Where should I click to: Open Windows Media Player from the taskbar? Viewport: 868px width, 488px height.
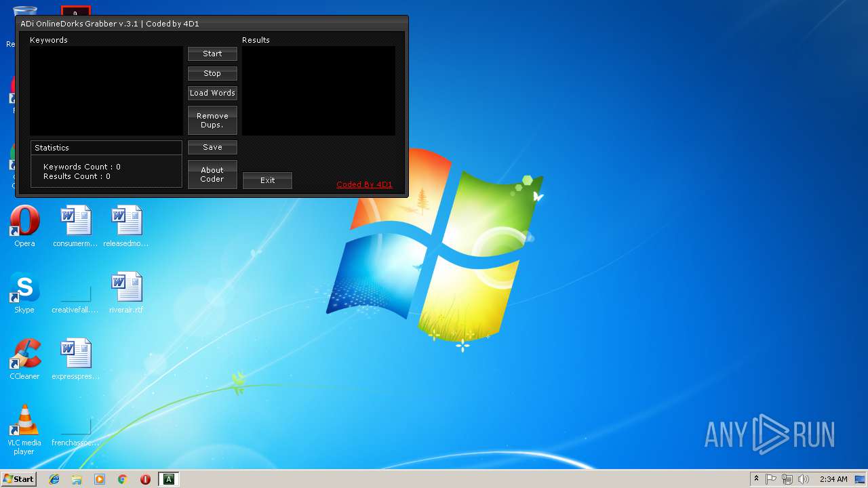pyautogui.click(x=100, y=479)
